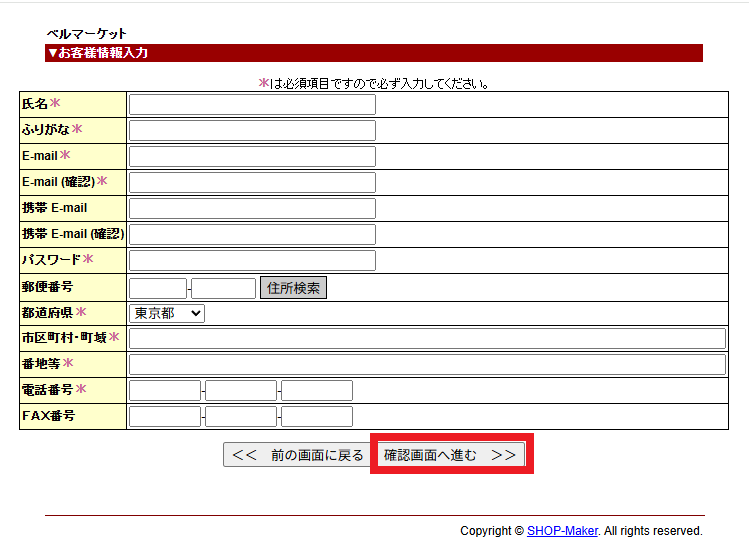Screen dimensions: 749x555
Task: Select the E-mail input field
Action: 252,157
